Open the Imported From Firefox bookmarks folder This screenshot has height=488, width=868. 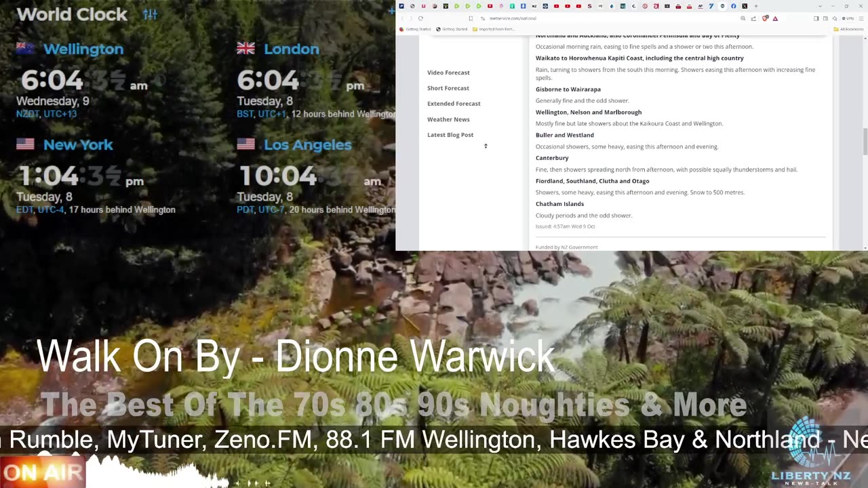pyautogui.click(x=494, y=29)
